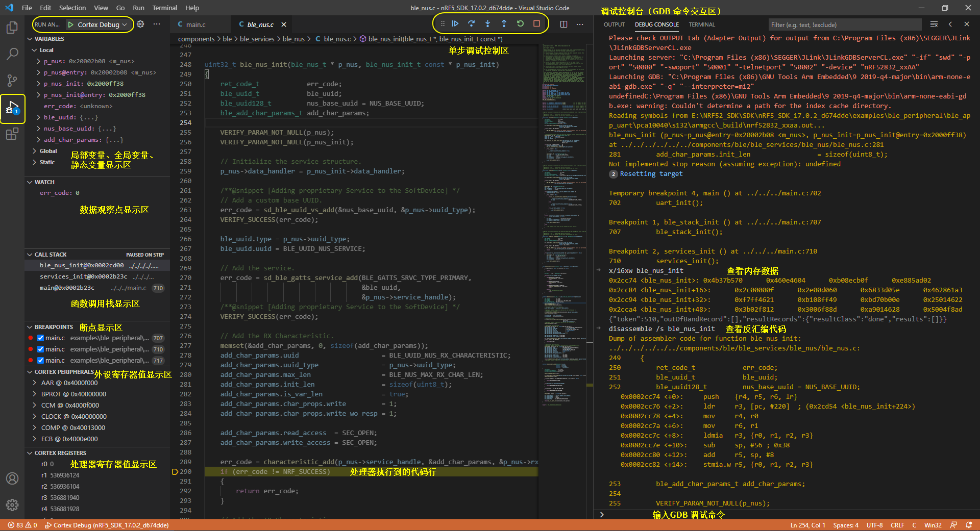Click the Step Into debug icon
980x531 pixels.
(487, 23)
